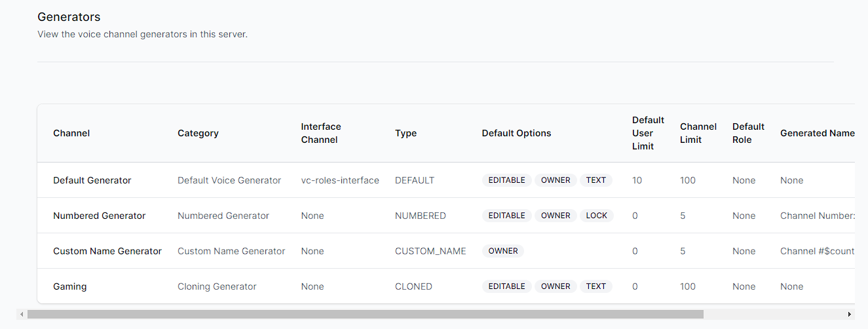The width and height of the screenshot is (868, 329).
Task: Click channel limit 100 in Default Generator row
Action: [688, 180]
